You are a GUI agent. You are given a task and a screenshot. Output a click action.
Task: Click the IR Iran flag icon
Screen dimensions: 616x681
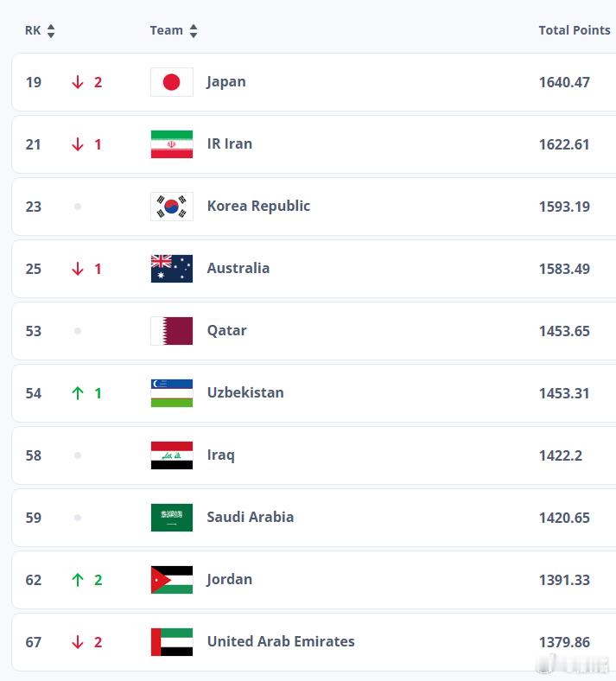click(171, 144)
